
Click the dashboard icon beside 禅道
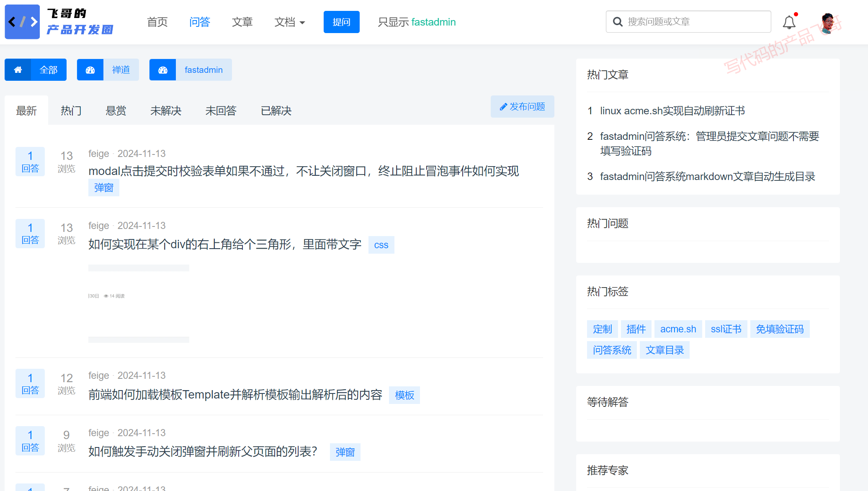coord(90,70)
